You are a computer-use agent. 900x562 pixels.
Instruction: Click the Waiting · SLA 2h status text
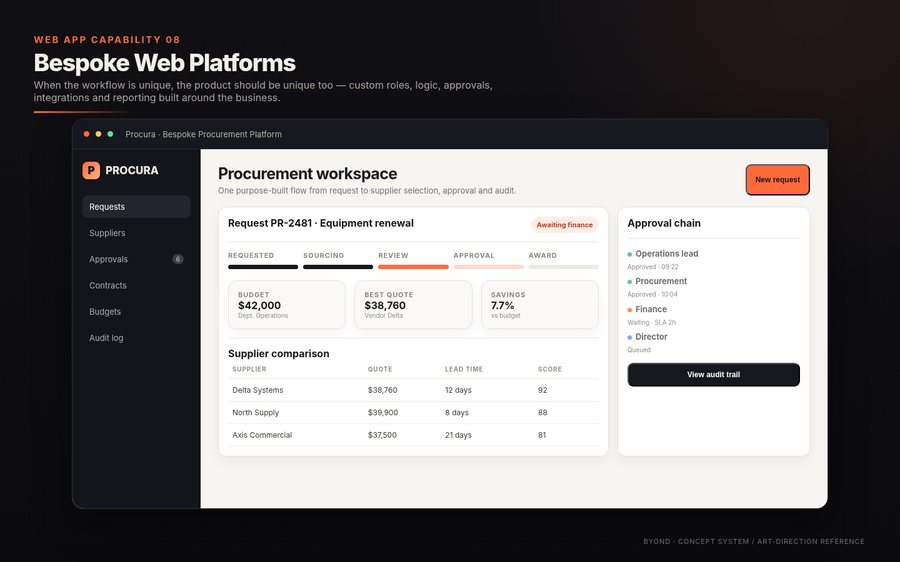click(x=651, y=323)
